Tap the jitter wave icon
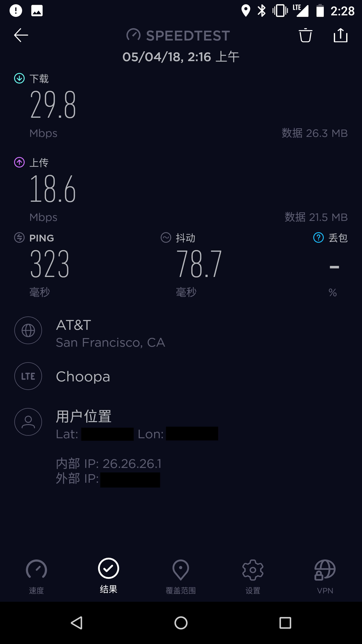Screen dimensions: 362x644 pyautogui.click(x=166, y=237)
